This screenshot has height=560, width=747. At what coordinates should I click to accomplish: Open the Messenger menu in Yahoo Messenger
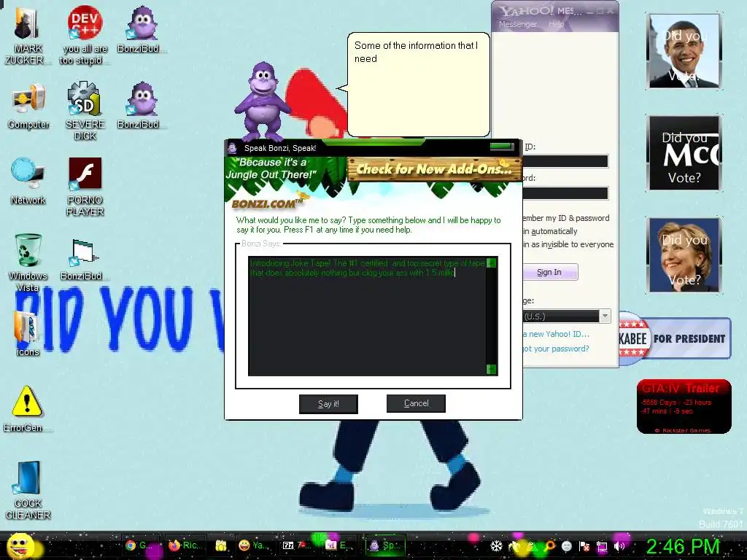[518, 24]
